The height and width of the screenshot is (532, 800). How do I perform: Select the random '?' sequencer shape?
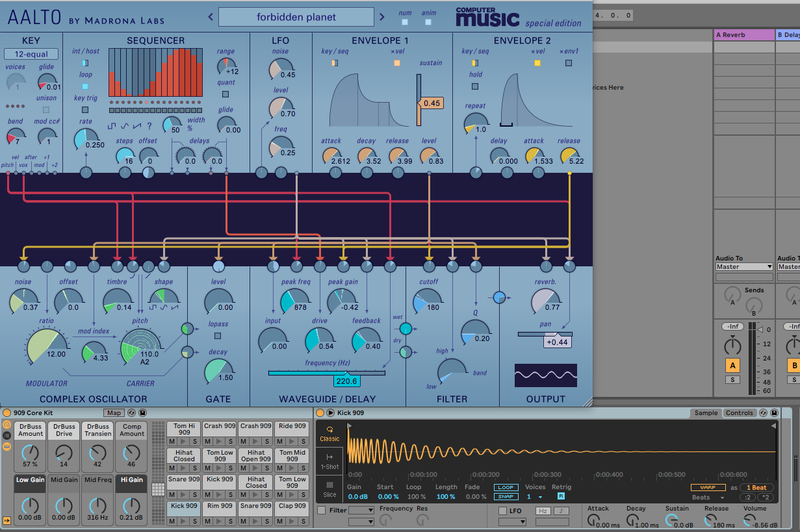click(x=149, y=125)
